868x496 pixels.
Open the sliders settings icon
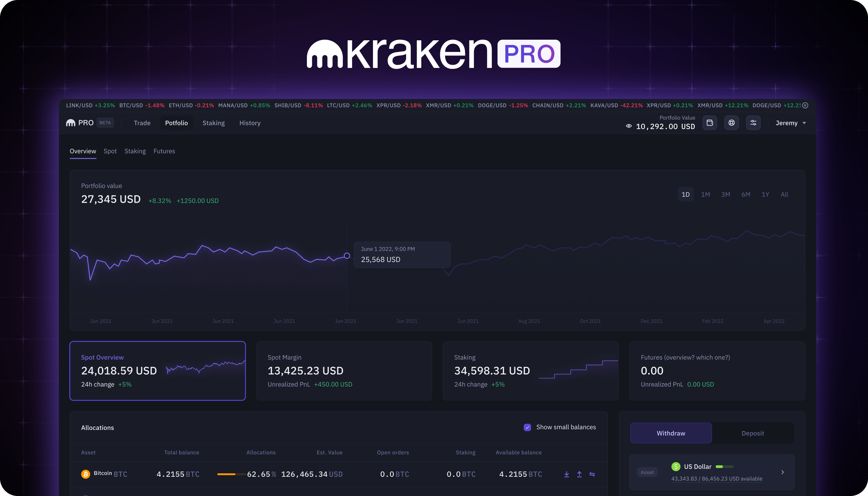pyautogui.click(x=753, y=123)
